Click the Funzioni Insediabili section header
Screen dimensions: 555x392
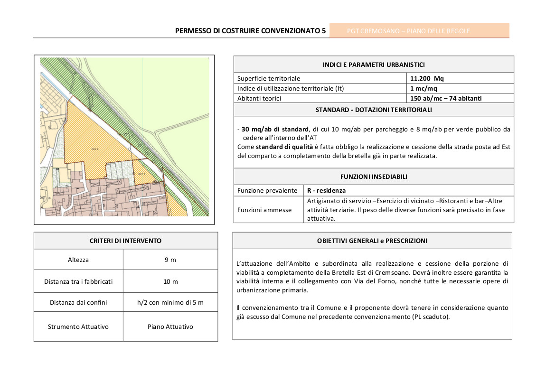pos(374,177)
